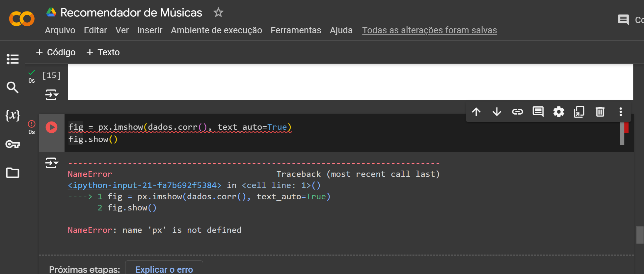Image resolution: width=644 pixels, height=274 pixels.
Task: Open the table of contents sidebar
Action: tap(13, 59)
